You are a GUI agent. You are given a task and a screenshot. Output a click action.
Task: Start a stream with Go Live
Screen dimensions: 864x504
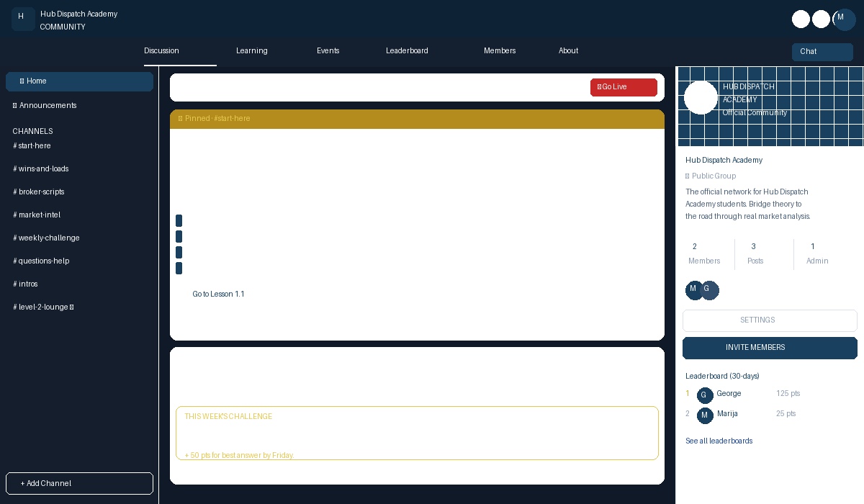pyautogui.click(x=624, y=87)
